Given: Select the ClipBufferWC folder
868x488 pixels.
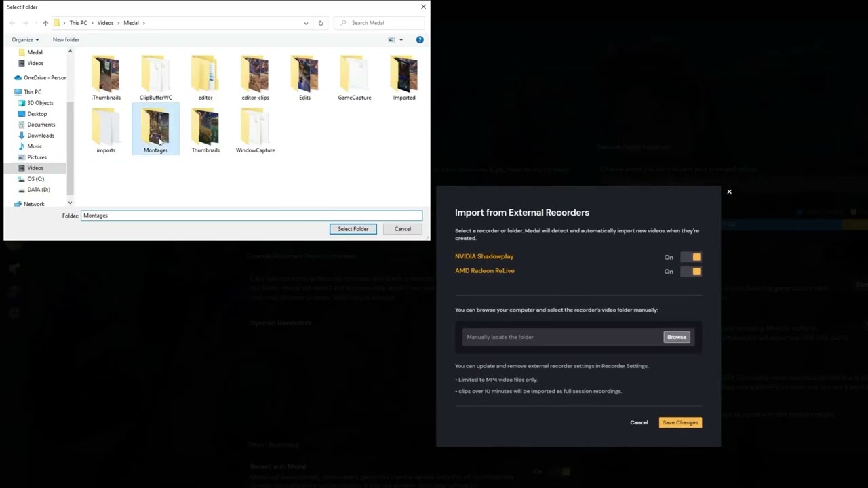Looking at the screenshot, I should pos(155,78).
